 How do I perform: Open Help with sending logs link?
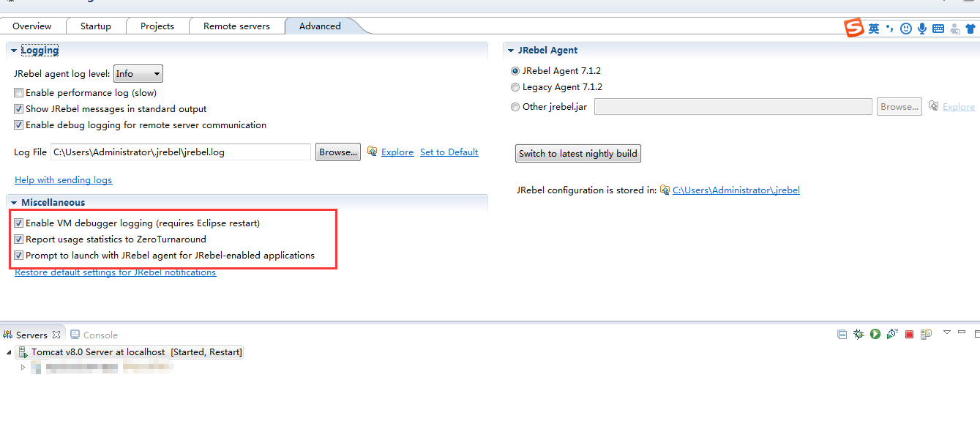[x=64, y=180]
